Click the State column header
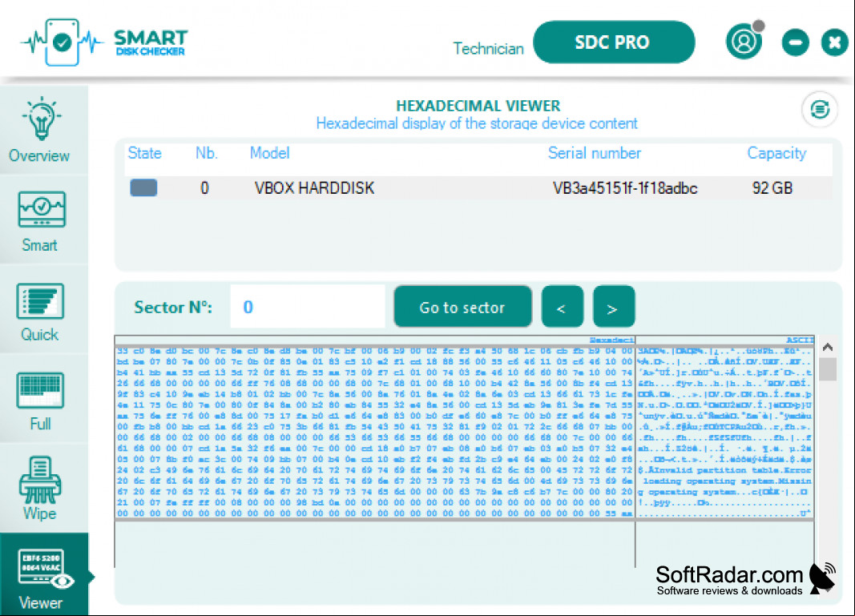The width and height of the screenshot is (855, 616). pyautogui.click(x=144, y=153)
